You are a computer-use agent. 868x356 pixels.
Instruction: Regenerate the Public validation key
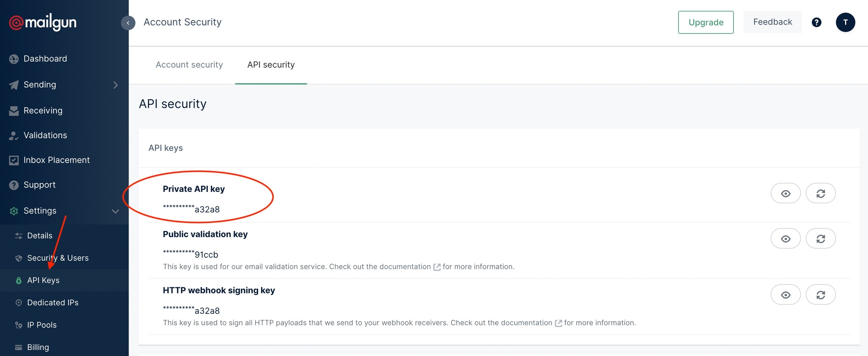click(x=821, y=239)
